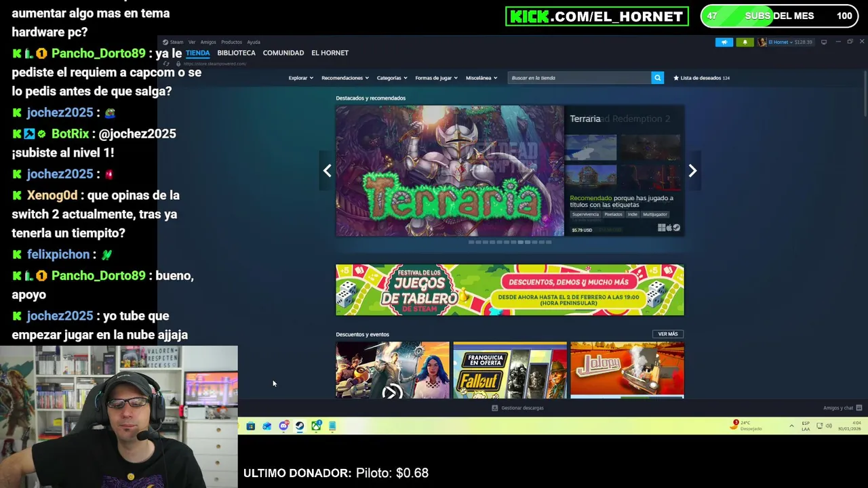Click the Indie tag

[633, 214]
